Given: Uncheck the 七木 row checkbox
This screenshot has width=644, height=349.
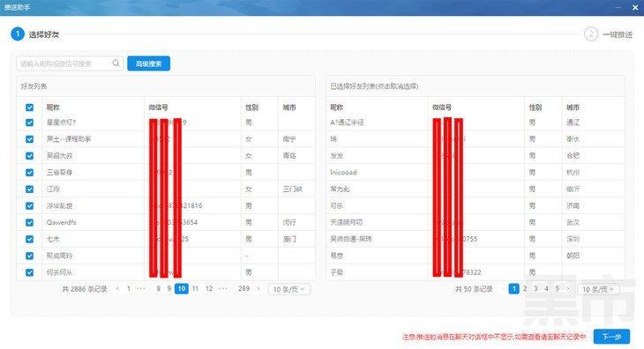Looking at the screenshot, I should click(30, 239).
